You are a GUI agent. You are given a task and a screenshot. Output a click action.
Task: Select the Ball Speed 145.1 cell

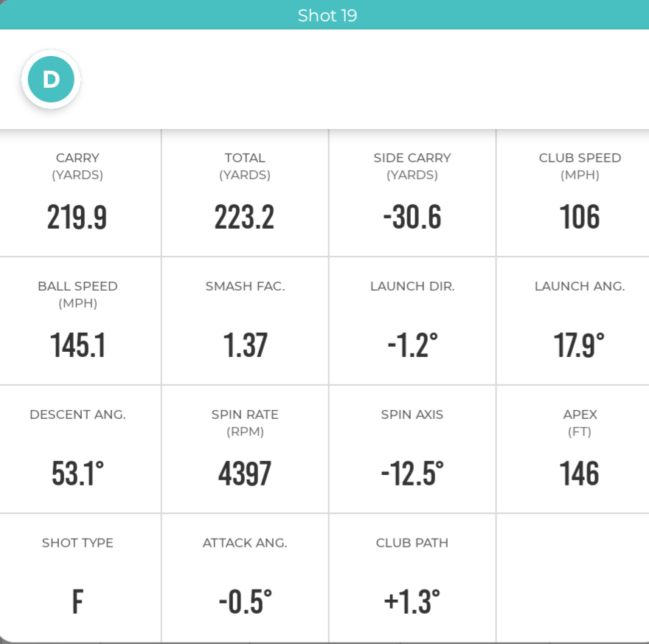80,321
